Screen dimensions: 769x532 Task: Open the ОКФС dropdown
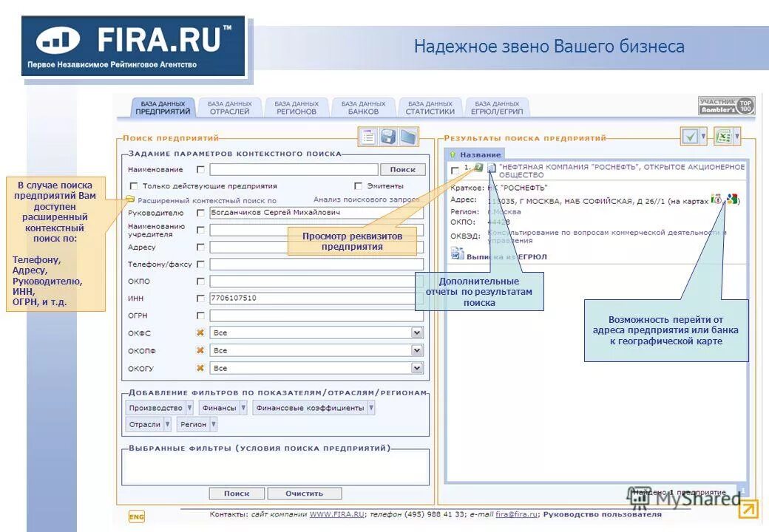click(416, 332)
